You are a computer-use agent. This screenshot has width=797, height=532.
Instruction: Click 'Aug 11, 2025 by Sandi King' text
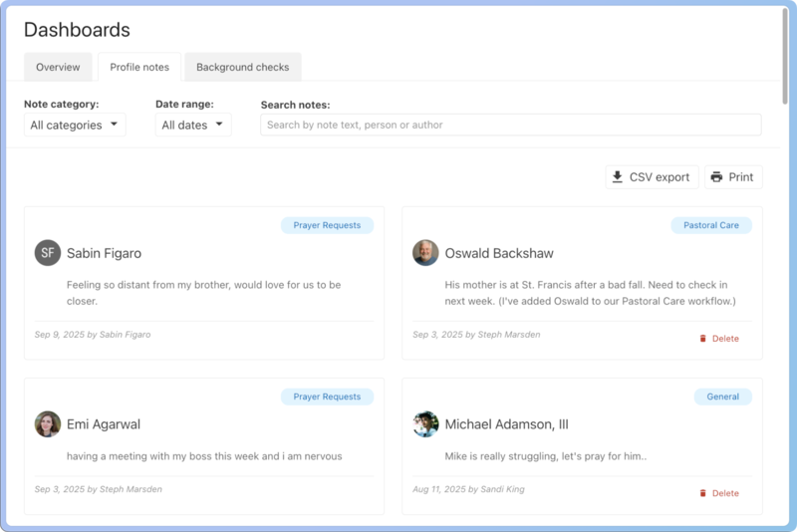[468, 489]
